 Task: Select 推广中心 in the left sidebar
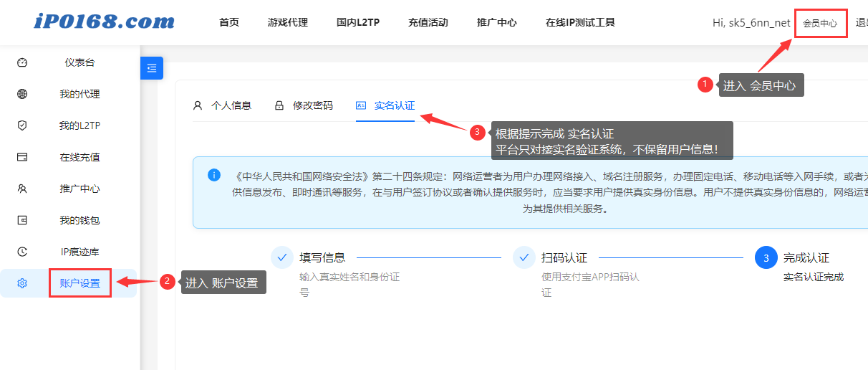[x=79, y=189]
